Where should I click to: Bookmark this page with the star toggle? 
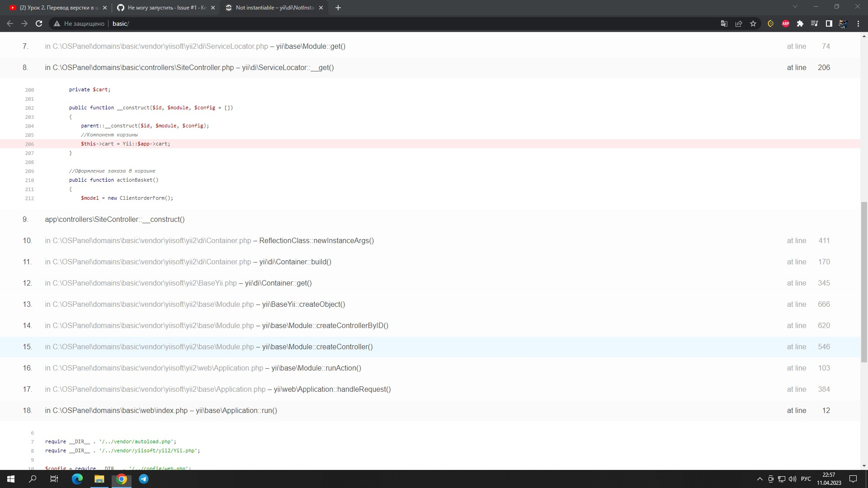(x=753, y=23)
